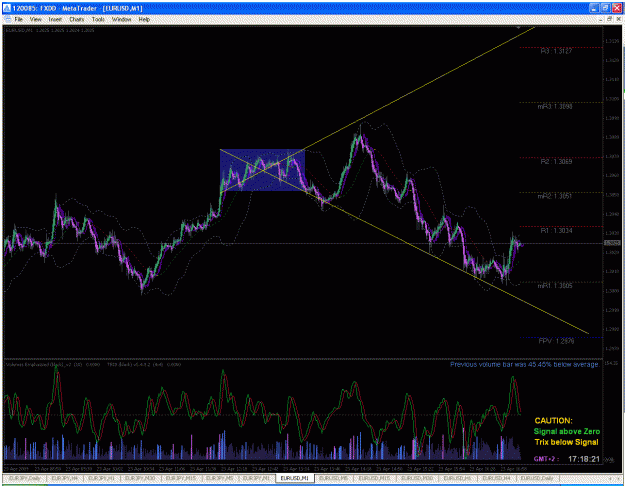Click the R3 pivot level label

pyautogui.click(x=556, y=51)
